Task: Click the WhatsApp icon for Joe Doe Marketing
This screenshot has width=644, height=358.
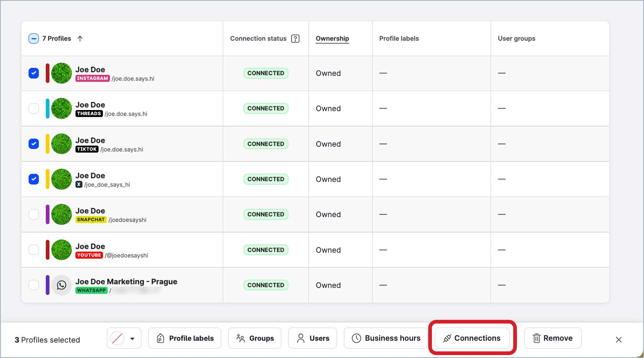Action: coord(62,285)
